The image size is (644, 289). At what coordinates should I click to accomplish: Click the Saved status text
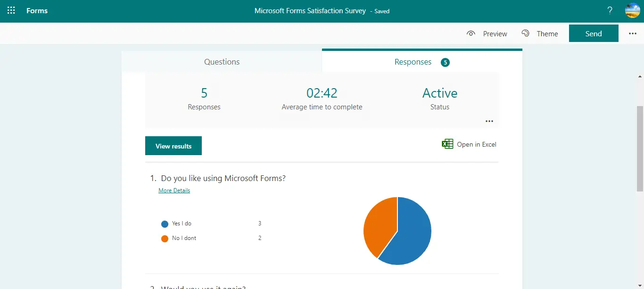coord(382,11)
